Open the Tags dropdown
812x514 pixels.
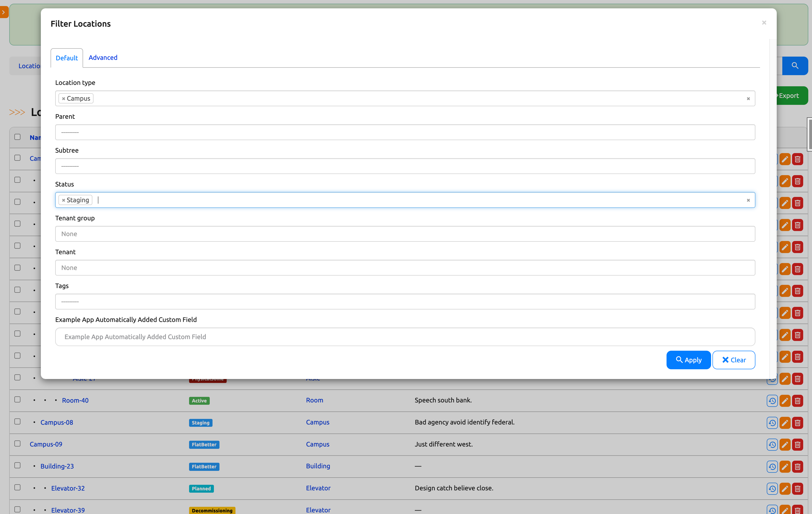[x=405, y=301]
